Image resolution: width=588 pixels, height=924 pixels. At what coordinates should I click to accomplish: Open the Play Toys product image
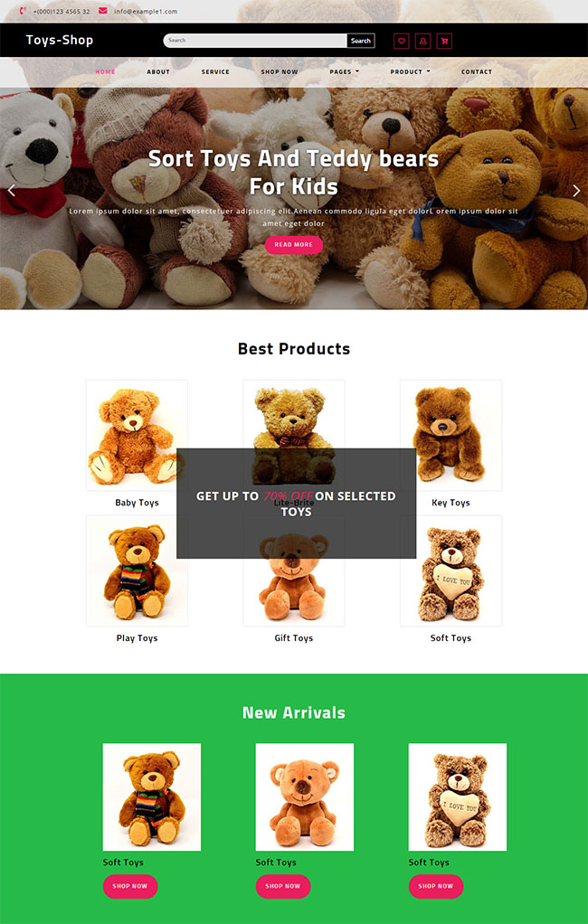137,570
